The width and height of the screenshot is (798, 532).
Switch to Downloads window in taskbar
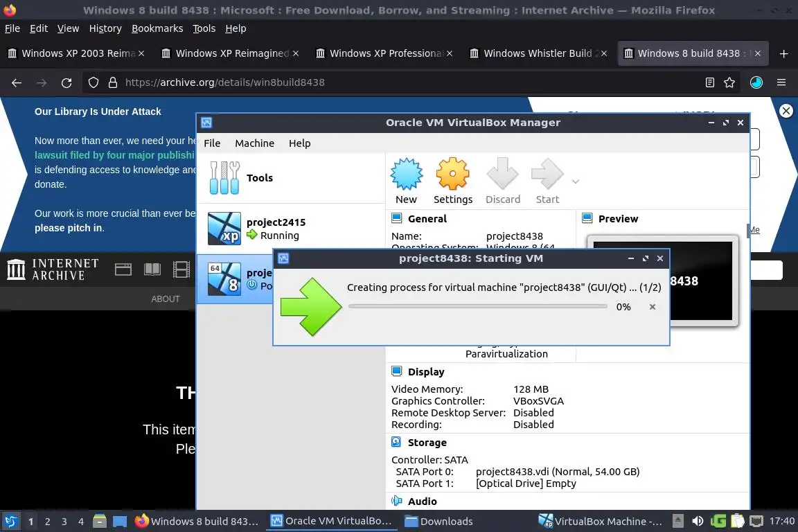pyautogui.click(x=438, y=522)
